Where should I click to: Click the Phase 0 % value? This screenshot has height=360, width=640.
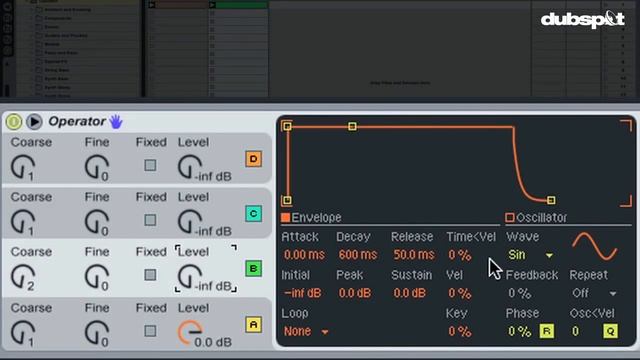(519, 331)
